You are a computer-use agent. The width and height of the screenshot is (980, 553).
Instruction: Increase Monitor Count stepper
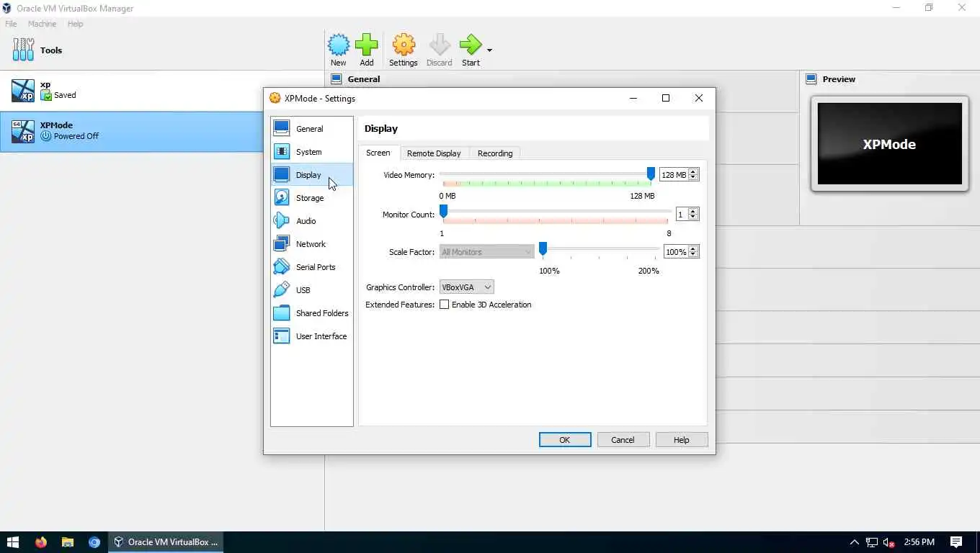[693, 211]
